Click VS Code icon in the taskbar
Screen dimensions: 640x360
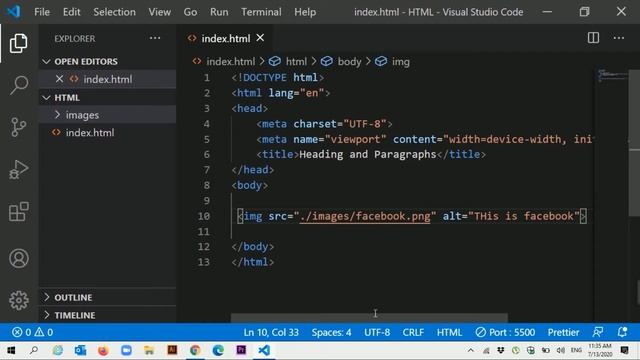[x=264, y=350]
